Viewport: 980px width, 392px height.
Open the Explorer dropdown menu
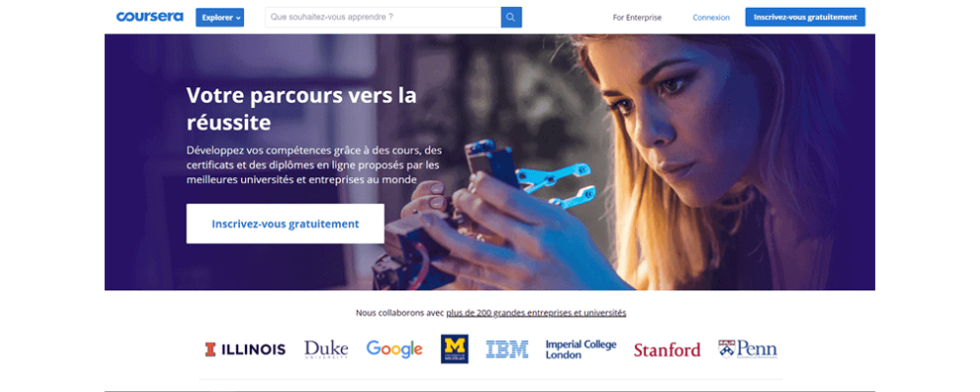220,18
